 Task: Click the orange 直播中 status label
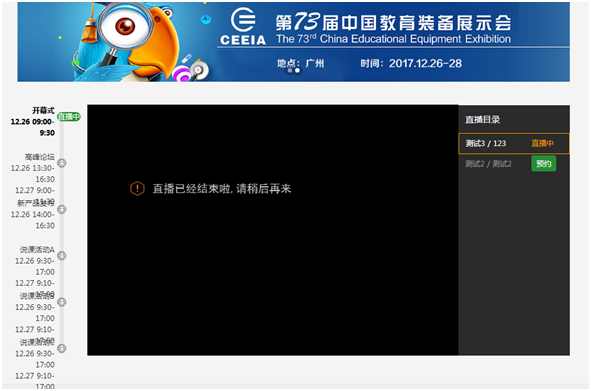pyautogui.click(x=542, y=143)
